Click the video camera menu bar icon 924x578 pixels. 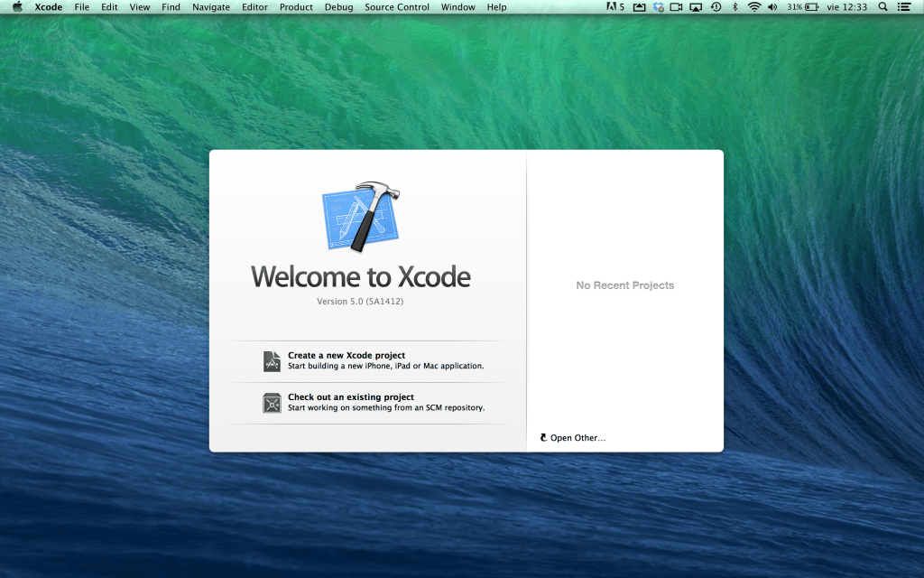[x=677, y=7]
